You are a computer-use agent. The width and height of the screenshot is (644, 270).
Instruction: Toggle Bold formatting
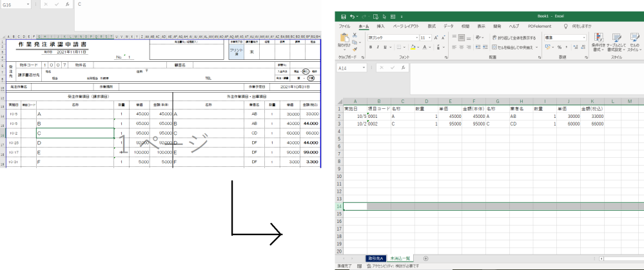(371, 47)
